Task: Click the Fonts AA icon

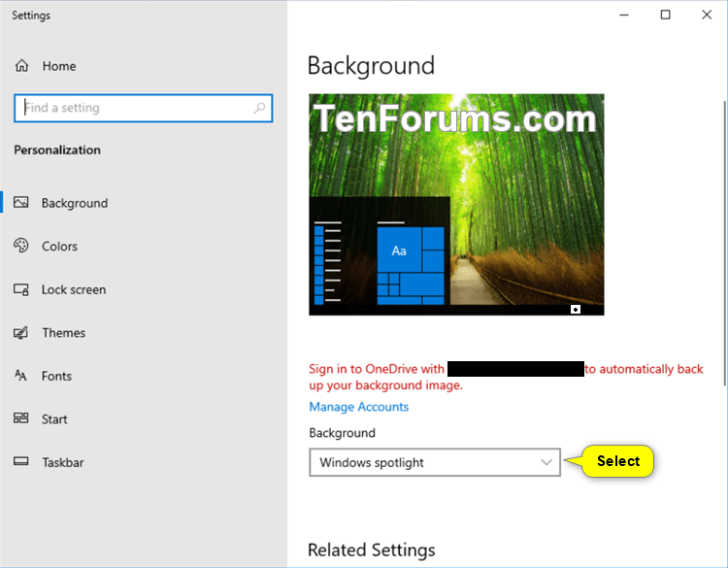Action: pyautogui.click(x=21, y=375)
